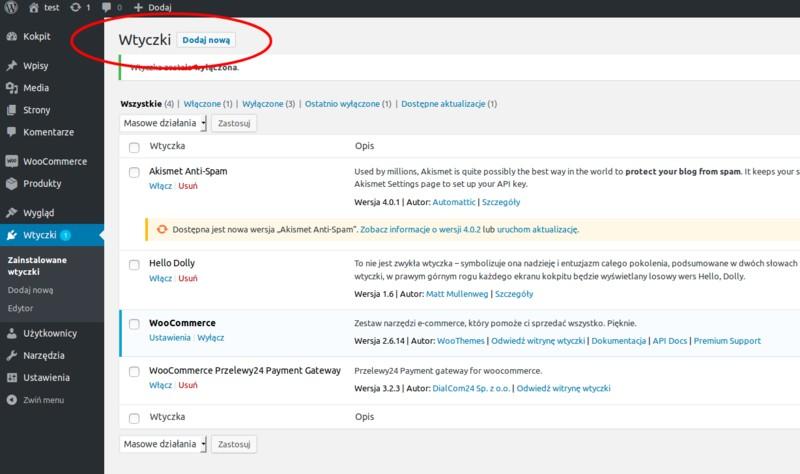Open WooCommerce API Docs link
The width and height of the screenshot is (800, 474).
coord(670,340)
